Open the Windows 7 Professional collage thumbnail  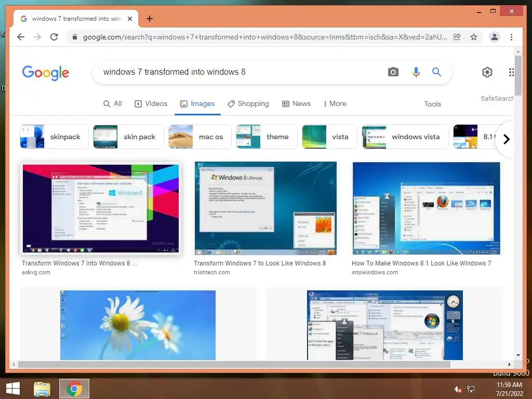[385, 325]
